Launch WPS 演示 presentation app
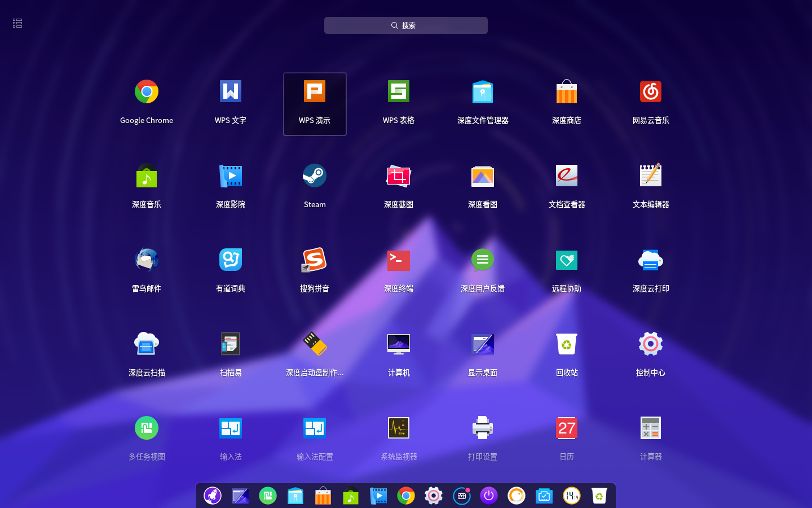 tap(315, 104)
